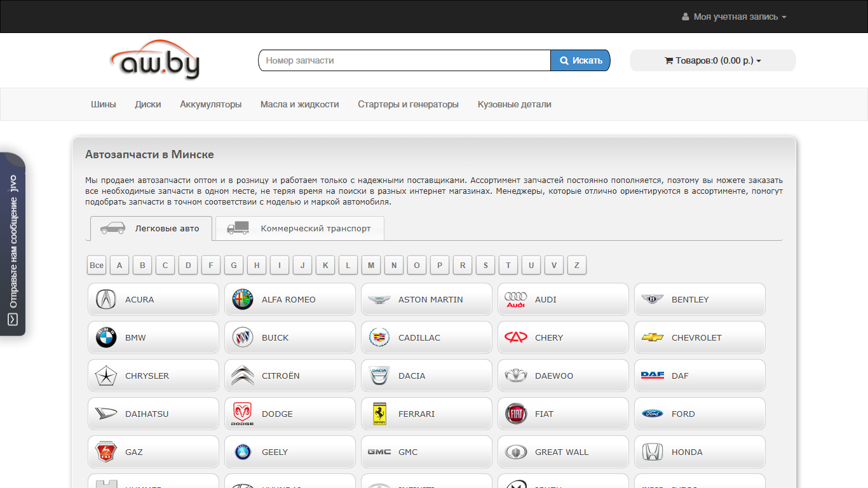868x488 pixels.
Task: Click the Bentley wings logo
Action: 653,299
